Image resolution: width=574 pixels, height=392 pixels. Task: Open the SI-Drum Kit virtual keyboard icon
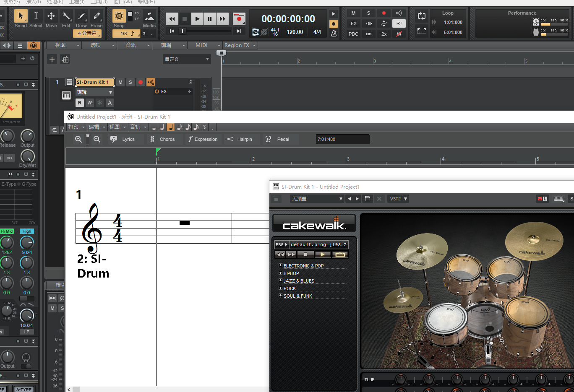[x=559, y=199]
